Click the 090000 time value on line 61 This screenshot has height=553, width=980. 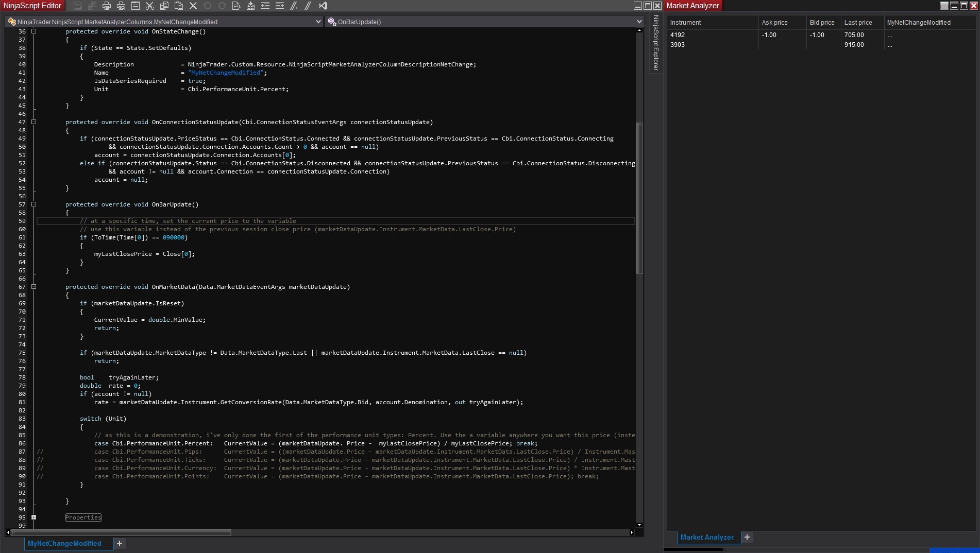pos(173,237)
